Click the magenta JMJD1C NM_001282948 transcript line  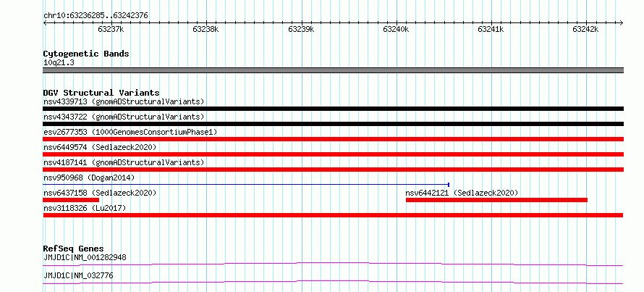(x=333, y=264)
